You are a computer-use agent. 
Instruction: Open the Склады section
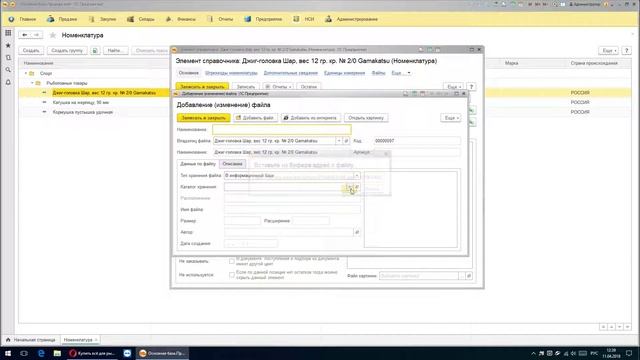[x=141, y=19]
